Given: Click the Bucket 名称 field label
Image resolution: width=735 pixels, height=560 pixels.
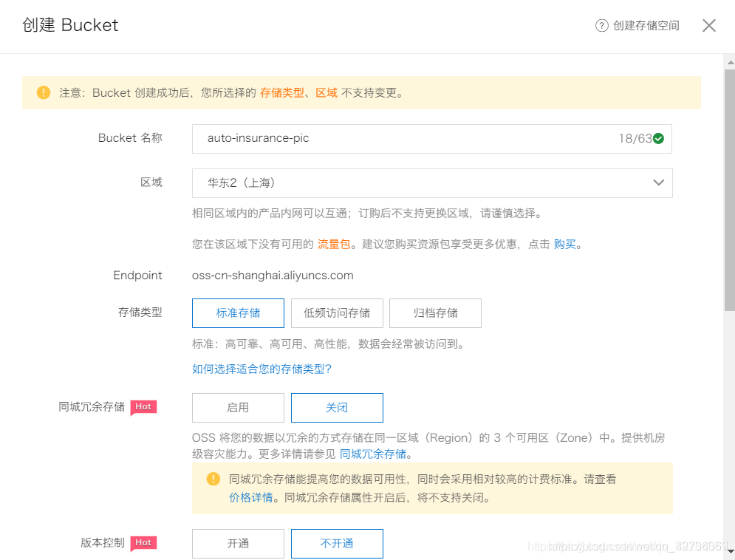Looking at the screenshot, I should coord(130,137).
